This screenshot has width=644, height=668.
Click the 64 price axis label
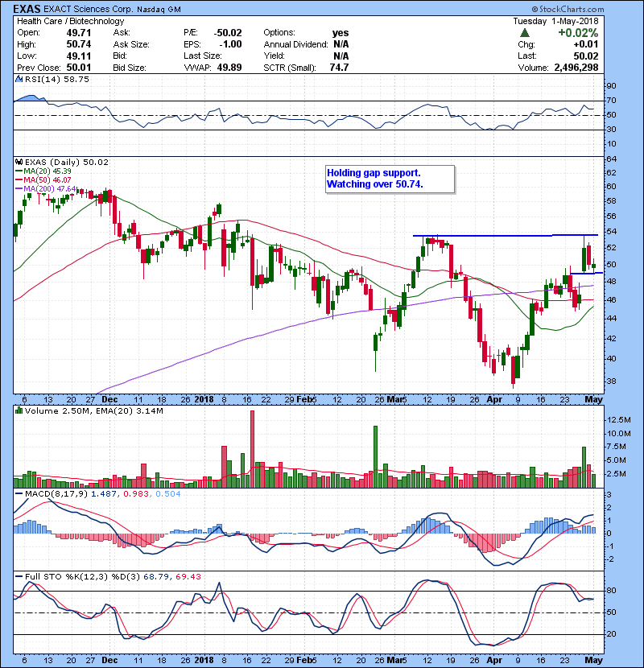[611, 159]
